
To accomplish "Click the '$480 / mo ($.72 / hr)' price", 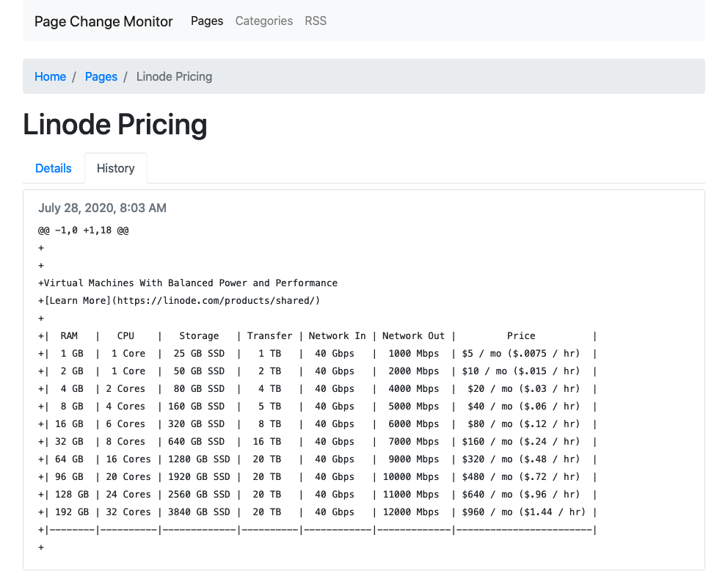I will [x=521, y=477].
